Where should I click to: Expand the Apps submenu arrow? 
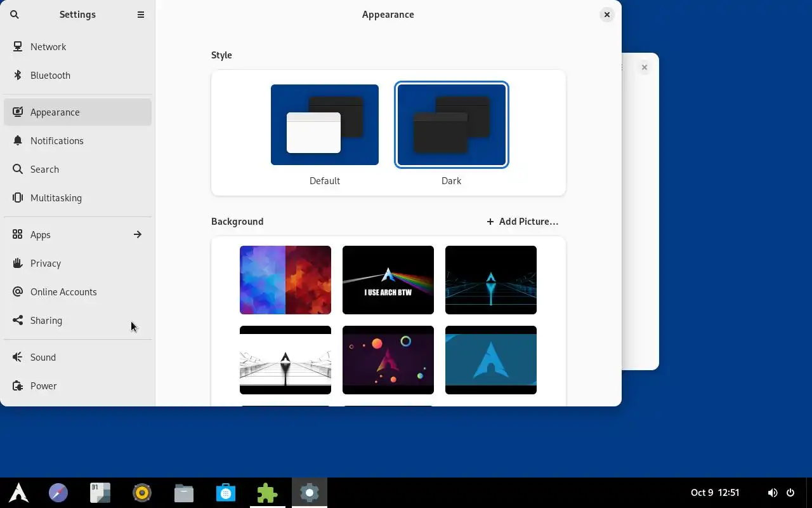click(138, 234)
